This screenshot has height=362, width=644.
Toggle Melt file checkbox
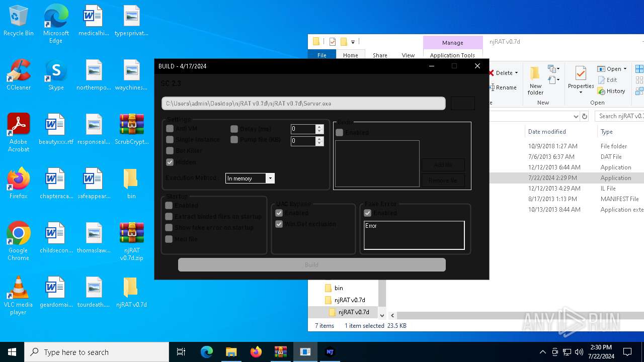(169, 239)
